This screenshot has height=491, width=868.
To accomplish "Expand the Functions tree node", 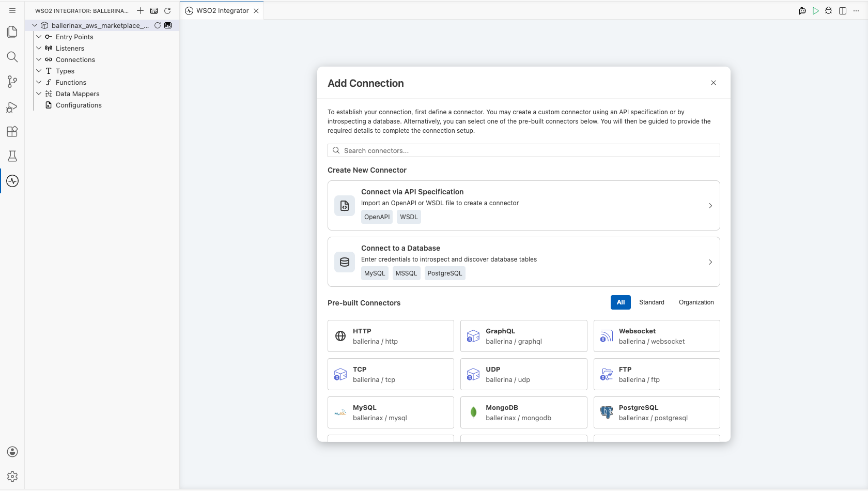I will pyautogui.click(x=39, y=82).
